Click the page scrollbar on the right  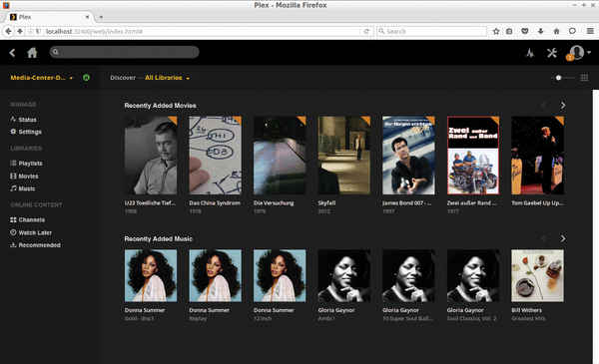click(596, 227)
